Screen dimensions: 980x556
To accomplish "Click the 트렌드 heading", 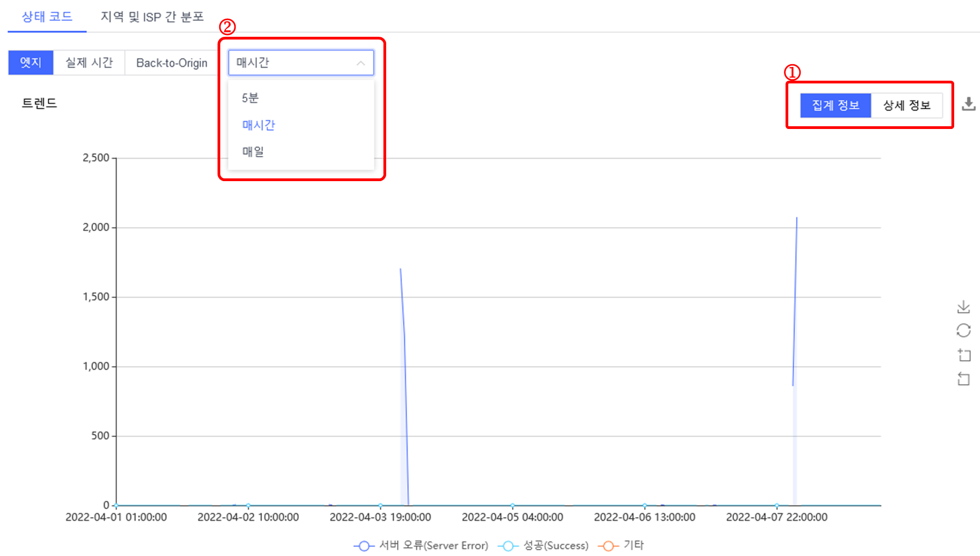I will click(40, 103).
